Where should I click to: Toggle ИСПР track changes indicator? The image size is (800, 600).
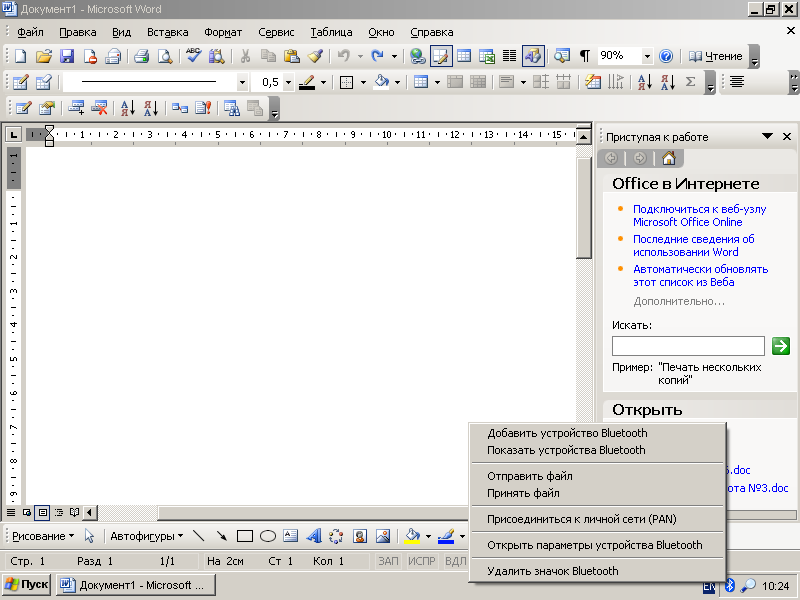click(x=421, y=561)
